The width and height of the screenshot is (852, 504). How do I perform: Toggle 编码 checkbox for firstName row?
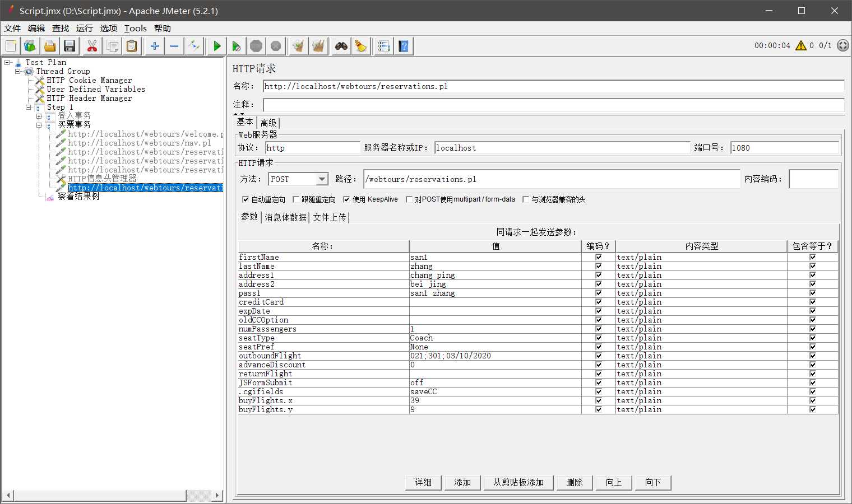click(599, 257)
